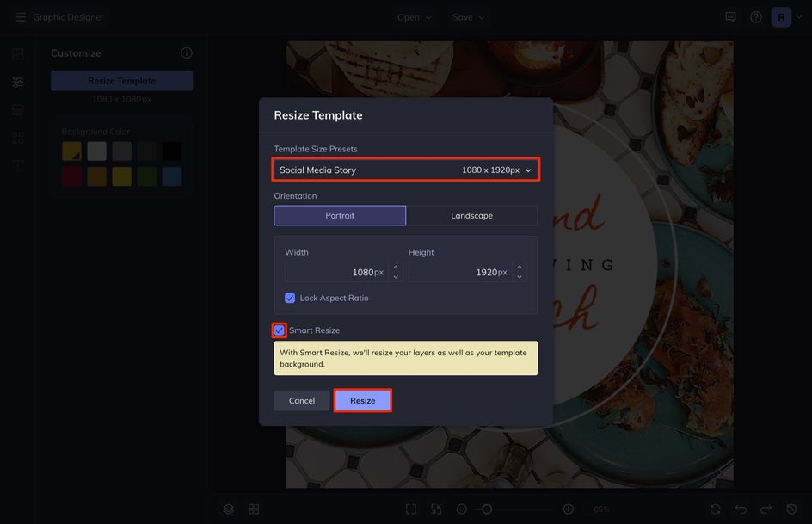Select the Text tool sidebar icon
Viewport: 812px width, 524px height.
click(18, 166)
